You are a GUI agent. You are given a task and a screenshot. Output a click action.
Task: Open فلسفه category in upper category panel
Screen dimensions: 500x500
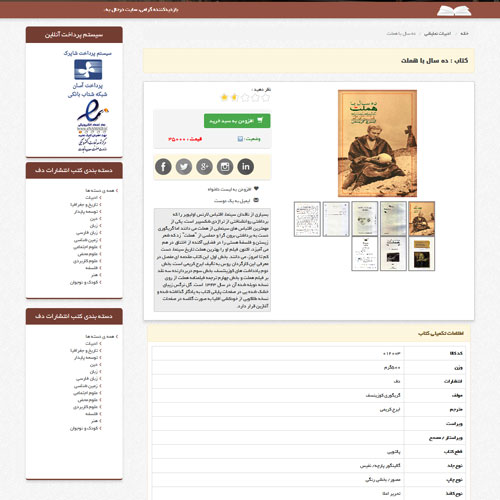coord(91,268)
